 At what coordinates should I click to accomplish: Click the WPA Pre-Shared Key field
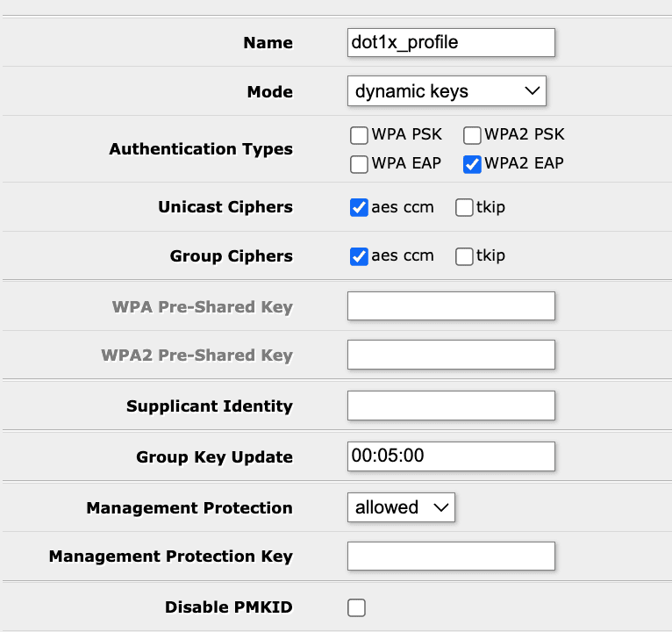[x=451, y=305]
